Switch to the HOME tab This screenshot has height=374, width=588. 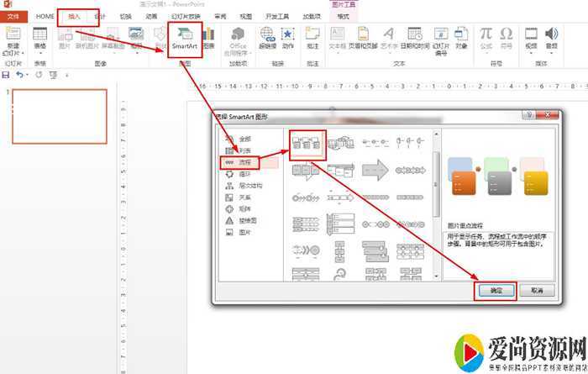(45, 17)
